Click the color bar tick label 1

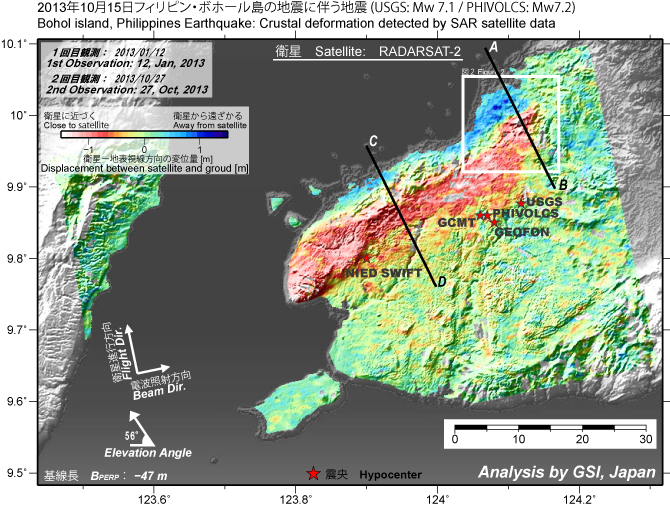coord(200,149)
